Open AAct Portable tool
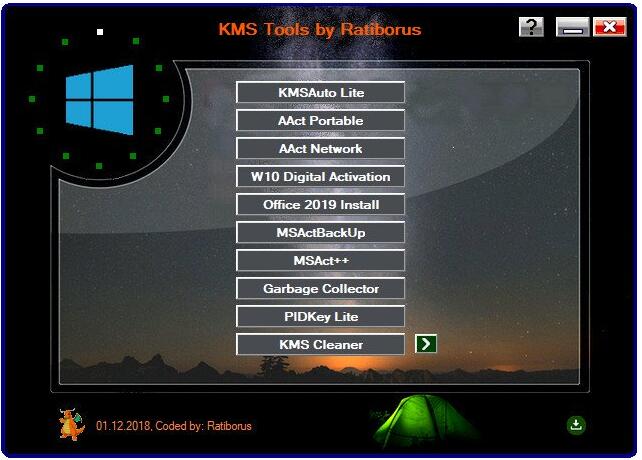This screenshot has width=642, height=460. 321,120
